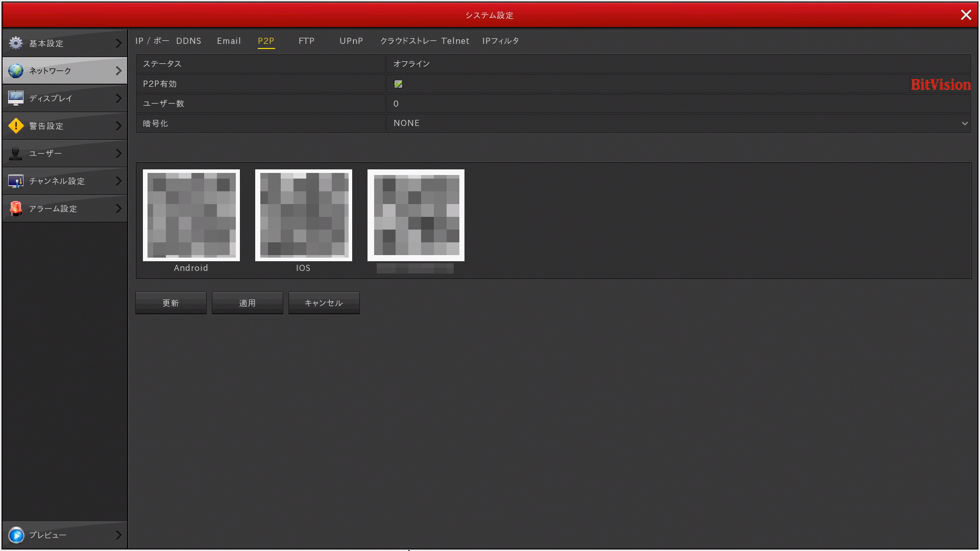Click the gear icon for 基本設定
980x551 pixels.
tap(16, 43)
